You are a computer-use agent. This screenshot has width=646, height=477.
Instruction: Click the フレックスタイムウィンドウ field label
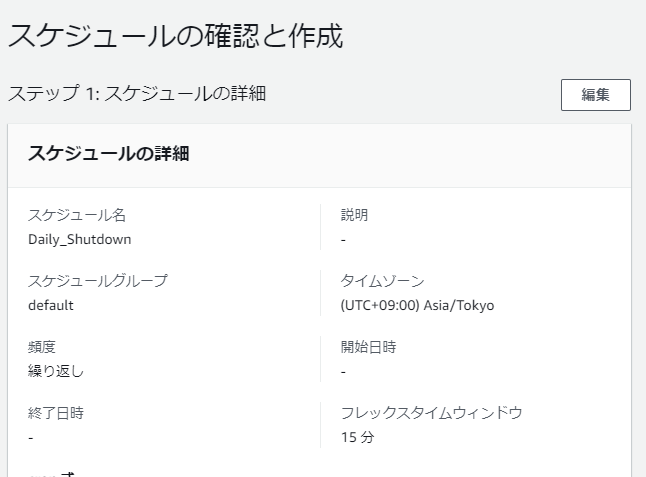coord(431,413)
